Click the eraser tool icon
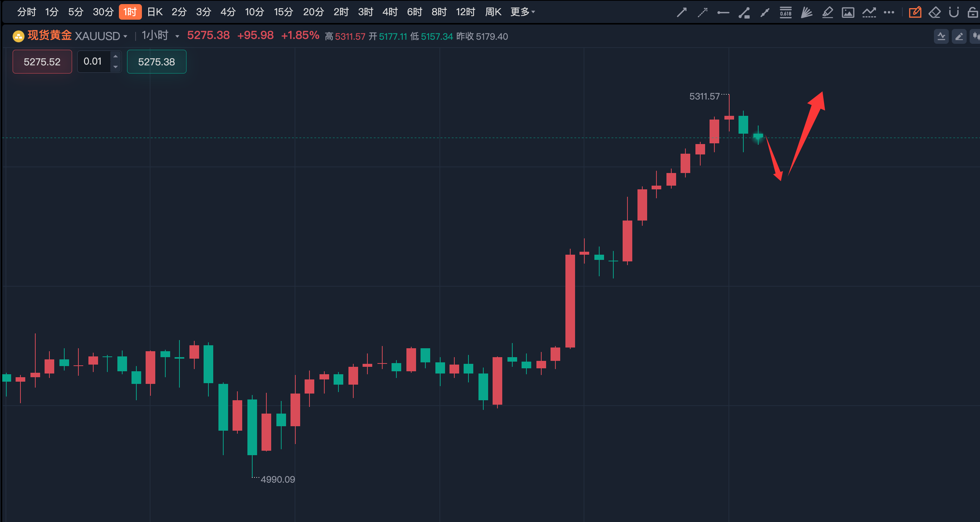The height and width of the screenshot is (522, 980). click(x=934, y=13)
